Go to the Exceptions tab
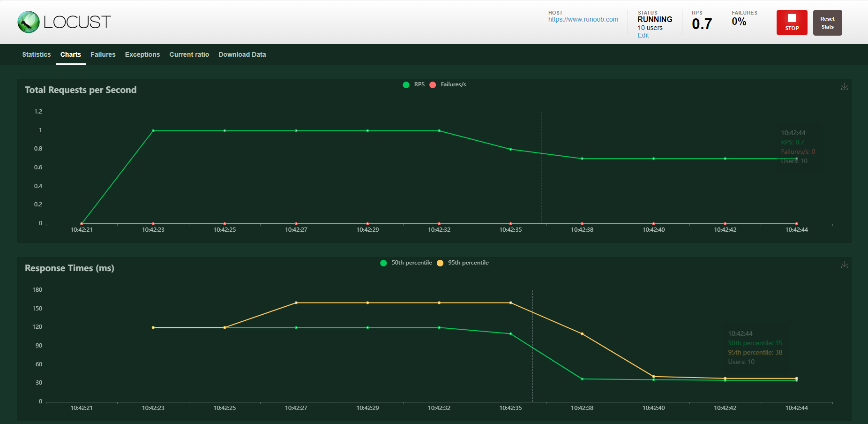This screenshot has width=868, height=424. click(142, 54)
